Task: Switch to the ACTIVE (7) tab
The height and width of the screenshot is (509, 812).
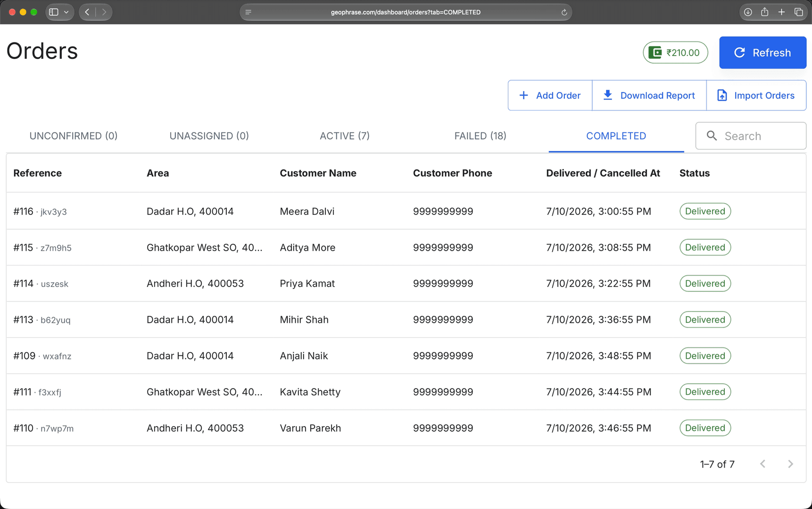Action: 345,136
